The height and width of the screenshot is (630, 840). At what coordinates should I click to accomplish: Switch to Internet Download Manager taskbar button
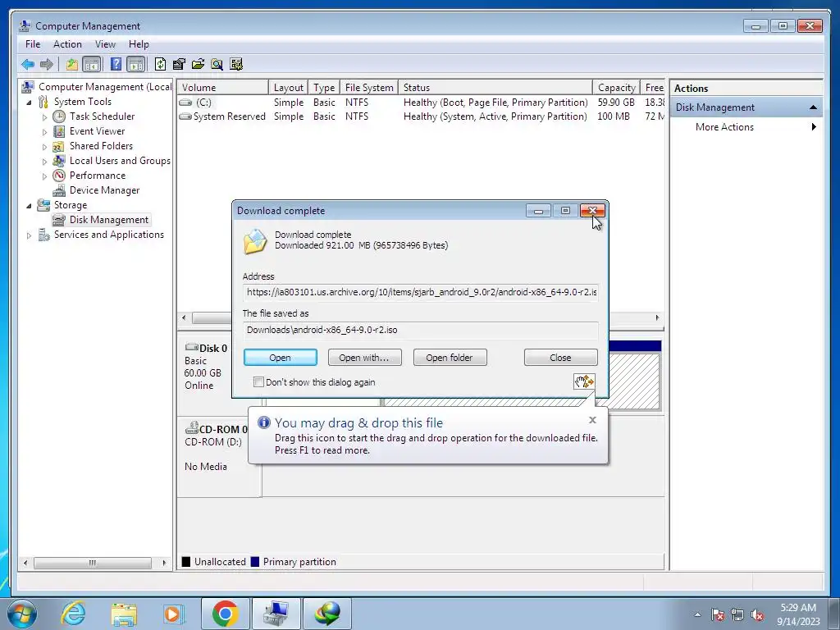(x=327, y=614)
